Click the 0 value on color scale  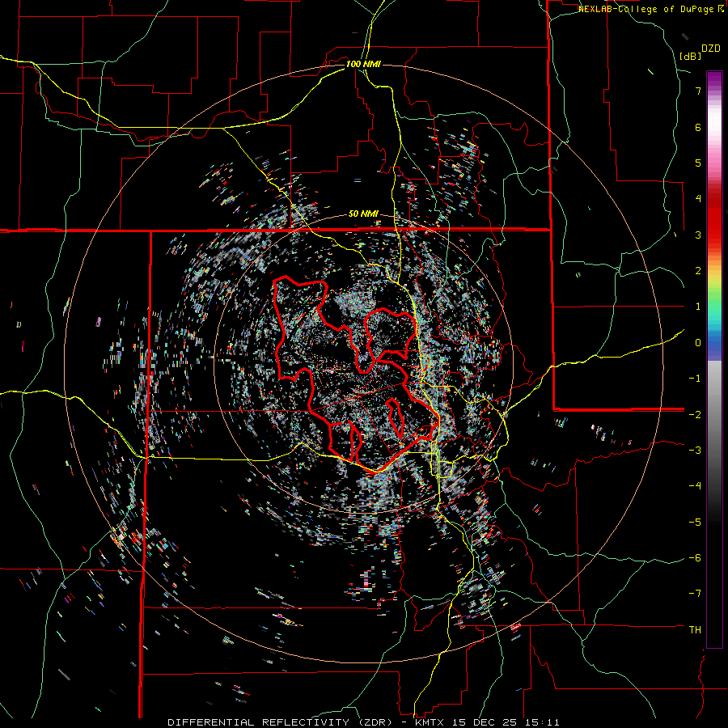pyautogui.click(x=698, y=343)
